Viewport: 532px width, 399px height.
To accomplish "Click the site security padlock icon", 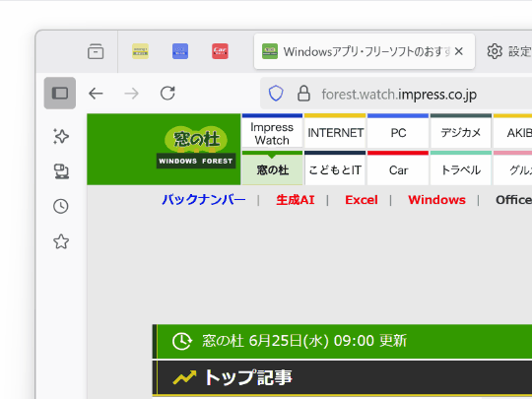I will click(x=303, y=94).
